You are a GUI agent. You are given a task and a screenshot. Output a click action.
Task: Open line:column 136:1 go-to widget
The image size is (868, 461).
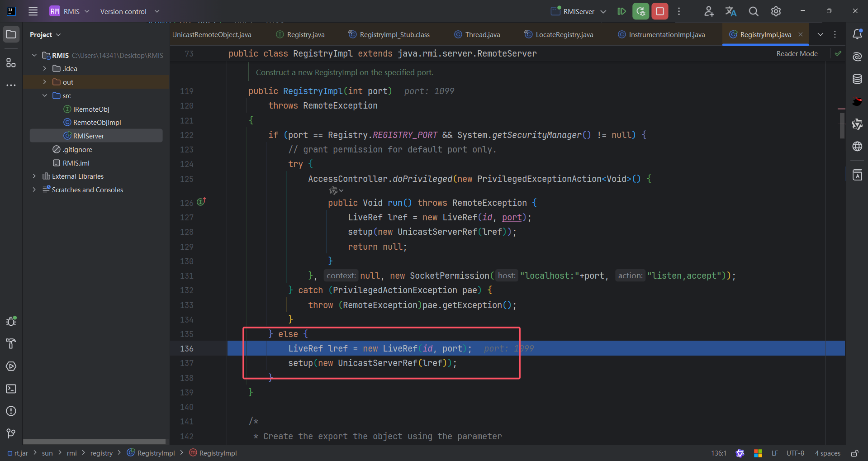click(718, 453)
